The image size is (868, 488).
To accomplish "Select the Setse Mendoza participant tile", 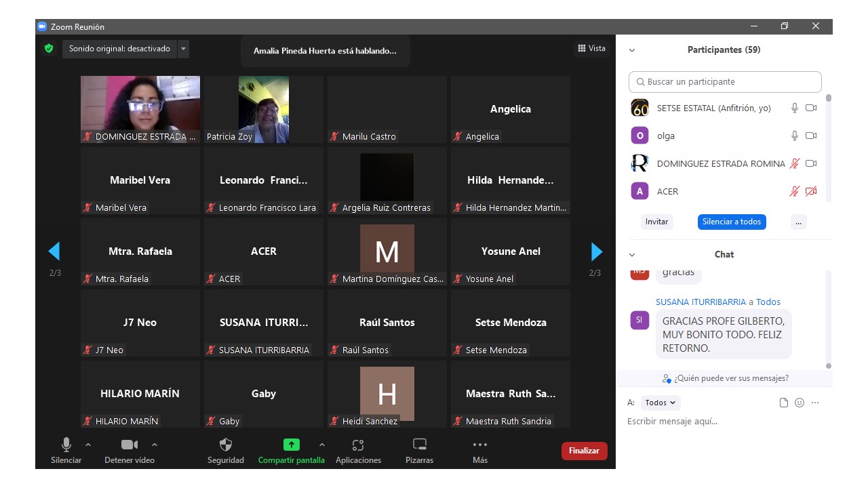I will pos(511,323).
